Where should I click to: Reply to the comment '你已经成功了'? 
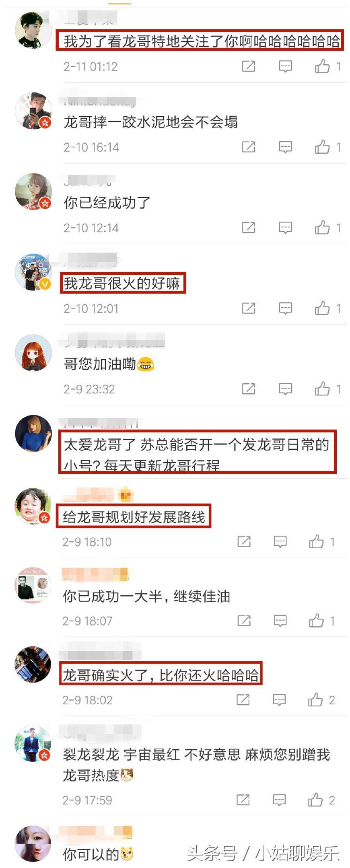pyautogui.click(x=285, y=228)
